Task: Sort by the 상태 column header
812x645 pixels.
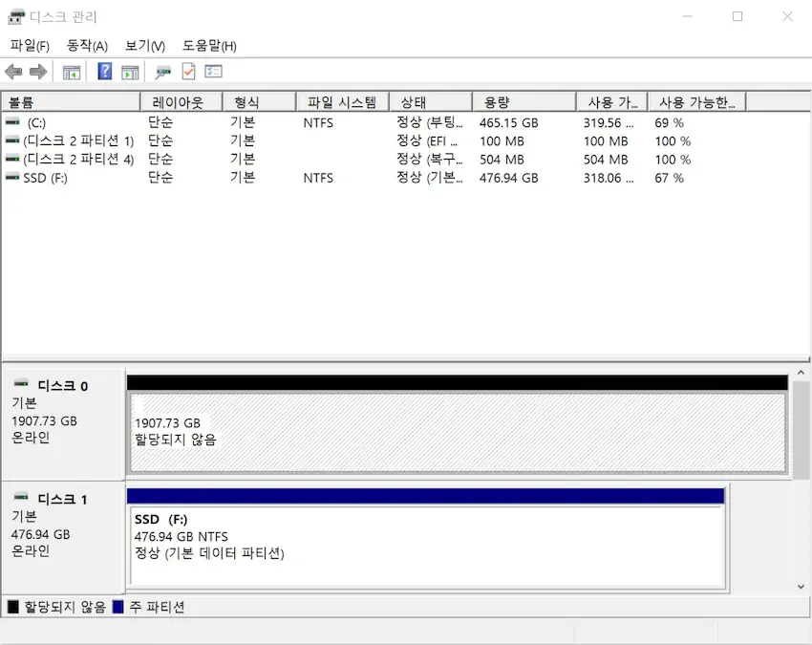Action: pyautogui.click(x=430, y=102)
